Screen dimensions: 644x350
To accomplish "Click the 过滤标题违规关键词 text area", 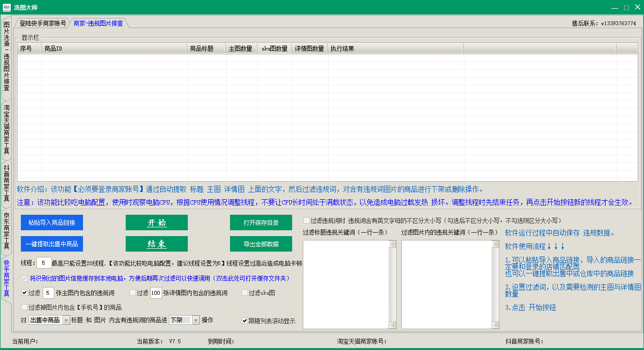I will point(346,285).
